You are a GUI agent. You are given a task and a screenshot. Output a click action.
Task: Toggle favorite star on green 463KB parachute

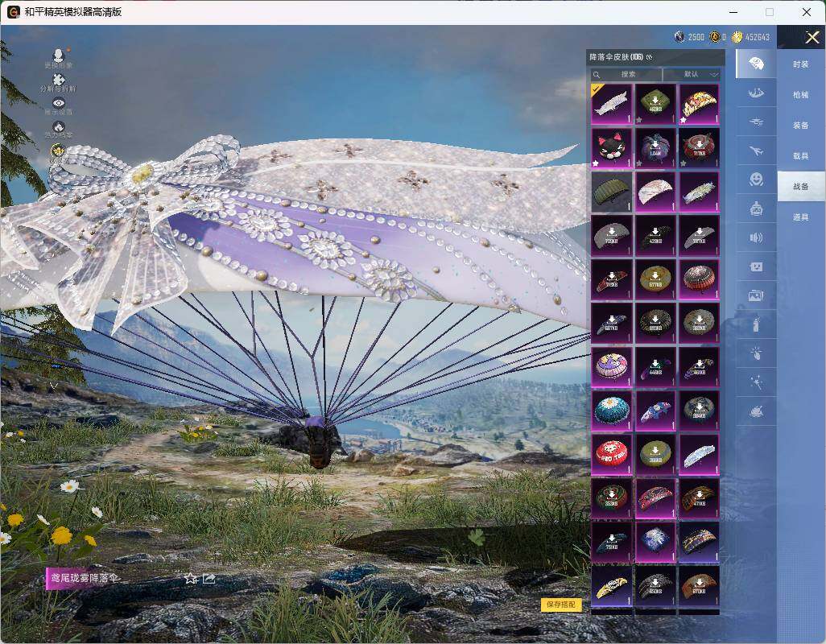point(639,120)
